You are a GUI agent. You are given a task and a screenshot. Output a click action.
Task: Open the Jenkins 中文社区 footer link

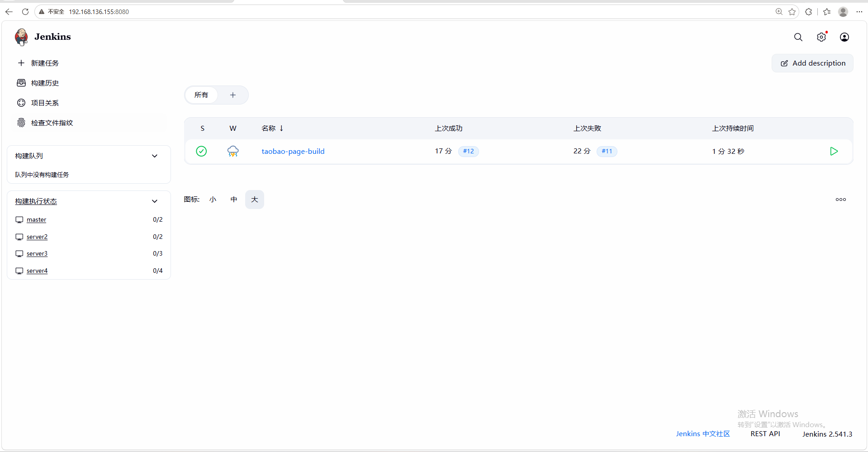coord(703,434)
